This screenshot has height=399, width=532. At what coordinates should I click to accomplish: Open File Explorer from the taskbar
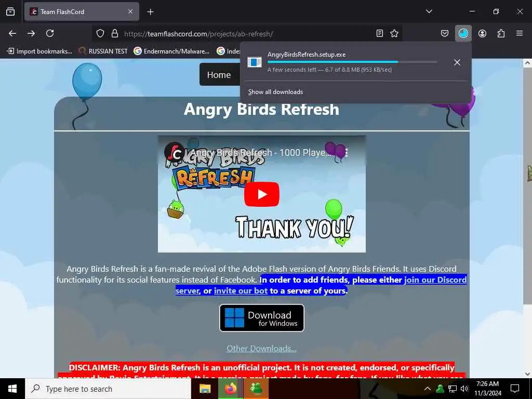click(x=205, y=389)
